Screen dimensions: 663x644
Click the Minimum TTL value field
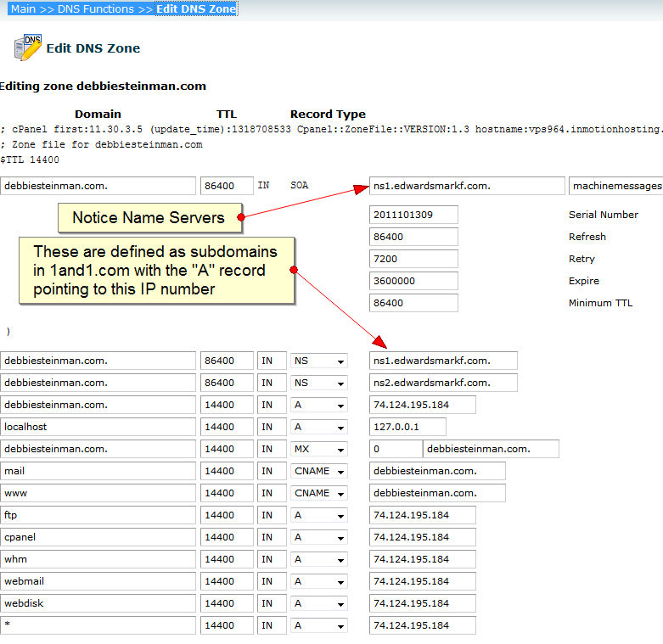413,303
